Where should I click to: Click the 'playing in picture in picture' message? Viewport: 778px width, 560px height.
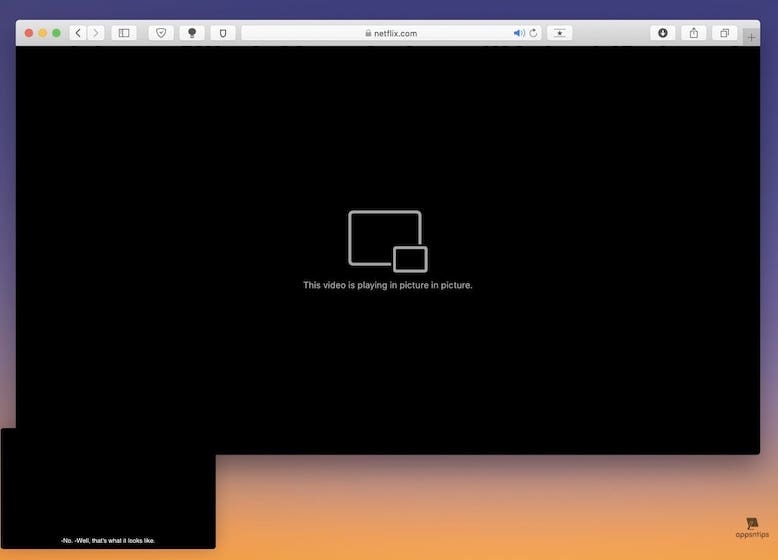(387, 285)
